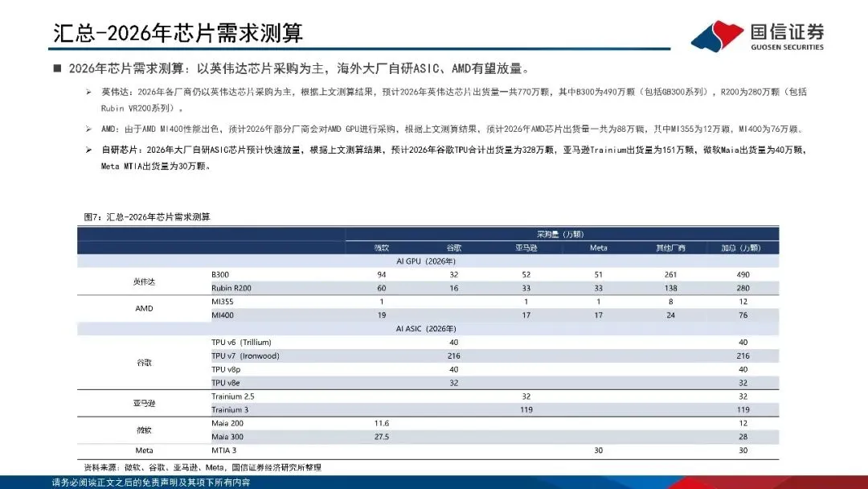
Task: Click the source note starting '资料来源：微软、谷歌'
Action: pyautogui.click(x=203, y=467)
